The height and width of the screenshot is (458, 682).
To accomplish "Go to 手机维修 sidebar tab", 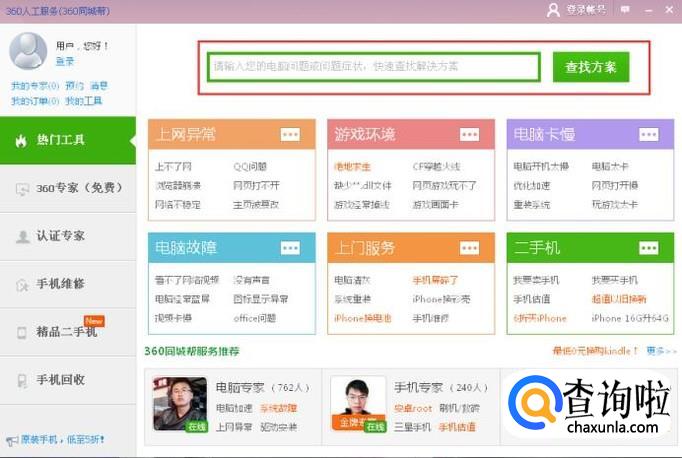I will point(68,284).
